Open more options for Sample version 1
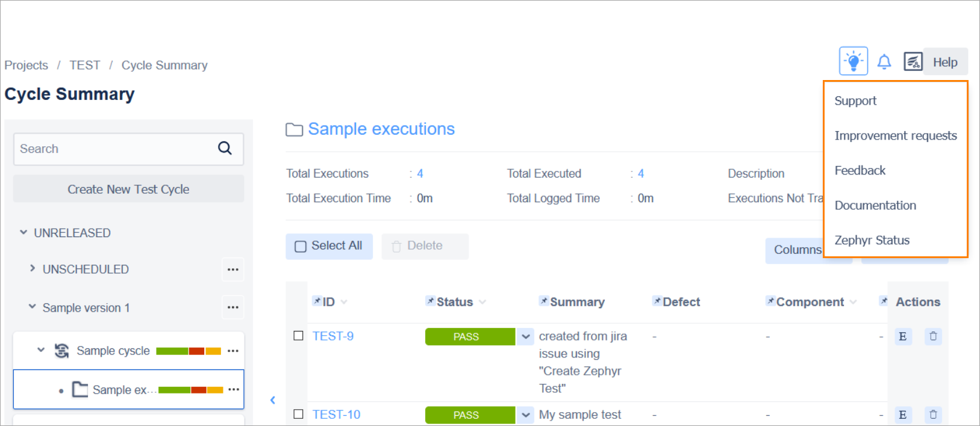Image resolution: width=980 pixels, height=426 pixels. tap(233, 307)
